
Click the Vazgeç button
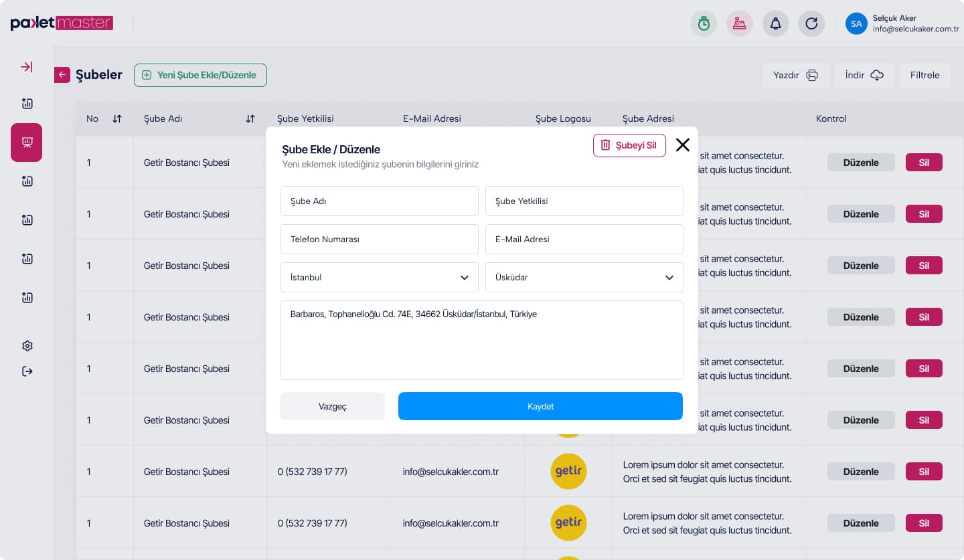pyautogui.click(x=333, y=406)
